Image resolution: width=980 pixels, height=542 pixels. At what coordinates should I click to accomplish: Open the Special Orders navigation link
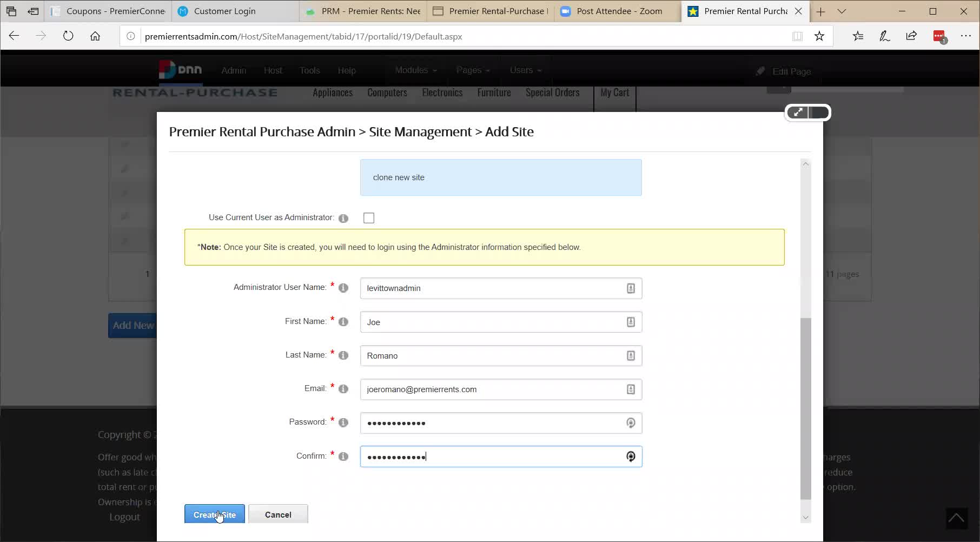click(x=552, y=92)
